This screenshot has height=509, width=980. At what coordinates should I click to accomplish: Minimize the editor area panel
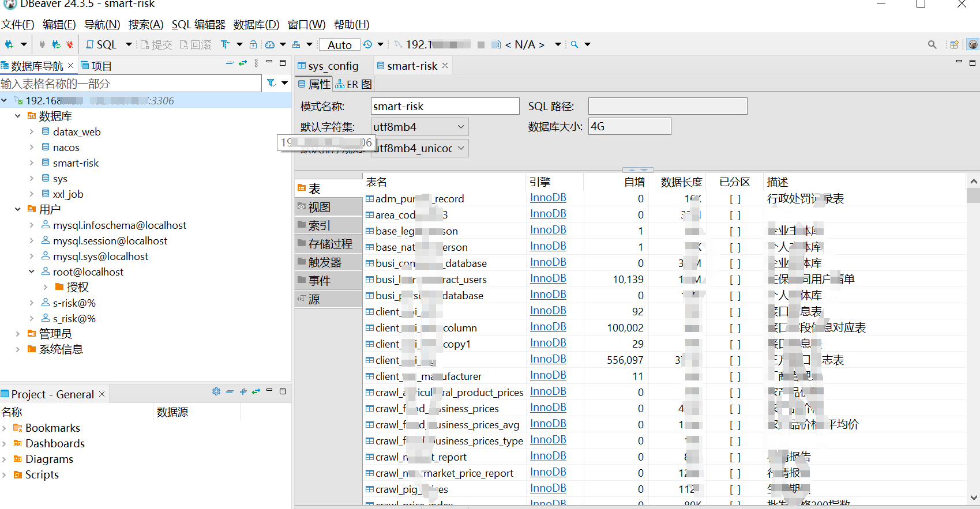point(959,62)
